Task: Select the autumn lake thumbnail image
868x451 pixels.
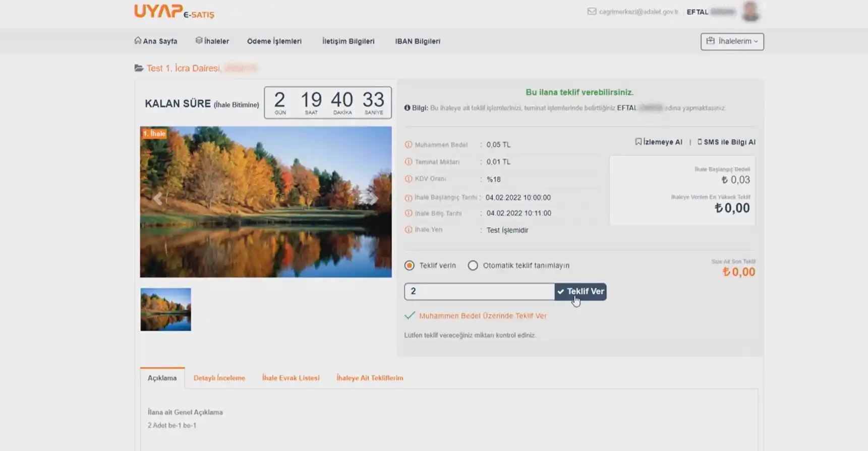Action: coord(166,309)
